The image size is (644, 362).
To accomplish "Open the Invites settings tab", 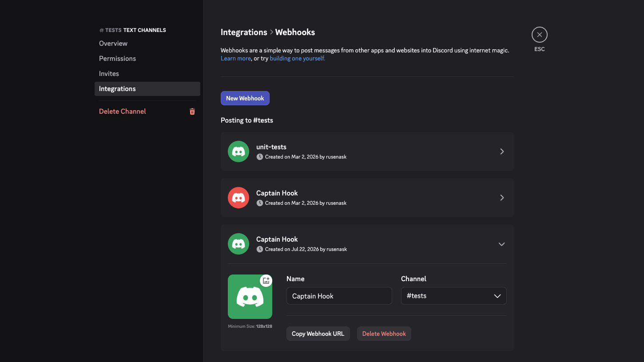I will (x=147, y=74).
